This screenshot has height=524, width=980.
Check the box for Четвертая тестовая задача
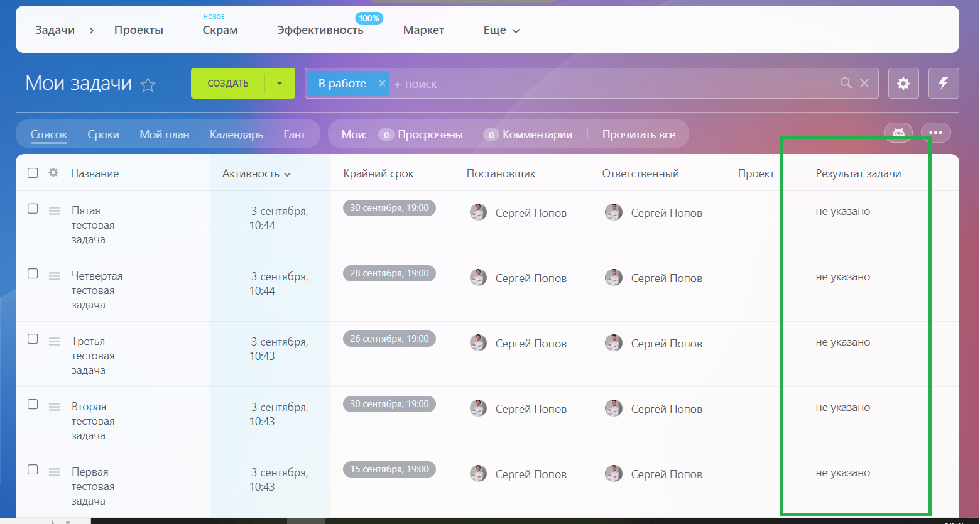tap(33, 274)
